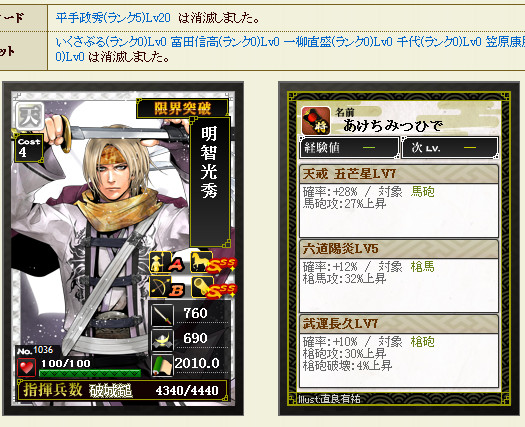Click the cannon weapon aptitude icon
This screenshot has height=427, width=525.
point(202,287)
